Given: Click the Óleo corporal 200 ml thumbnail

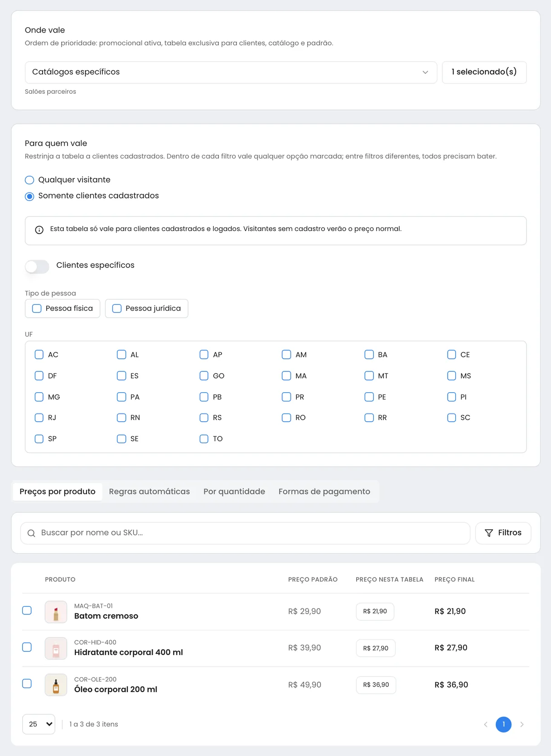Looking at the screenshot, I should coord(56,685).
